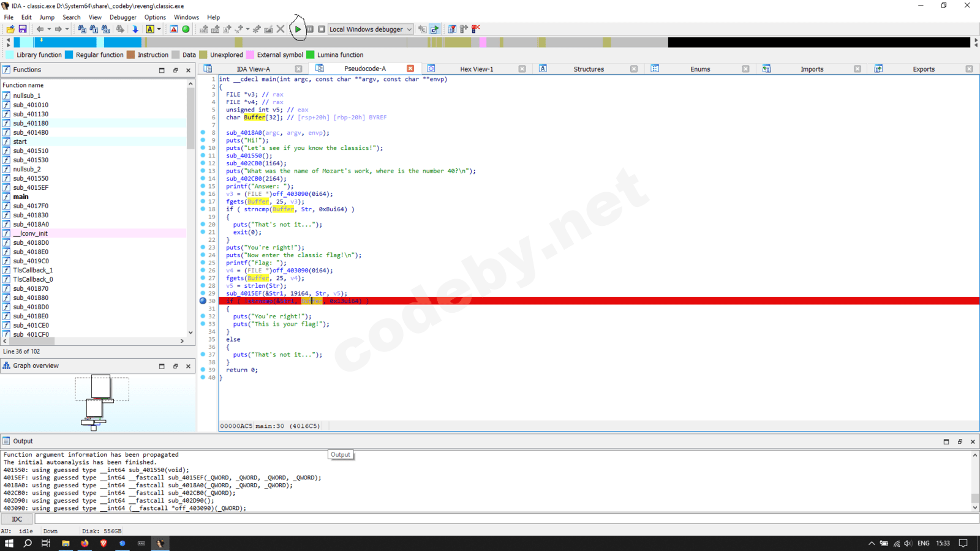Expand the back-history dropdown arrow
The height and width of the screenshot is (551, 980).
pyautogui.click(x=49, y=29)
